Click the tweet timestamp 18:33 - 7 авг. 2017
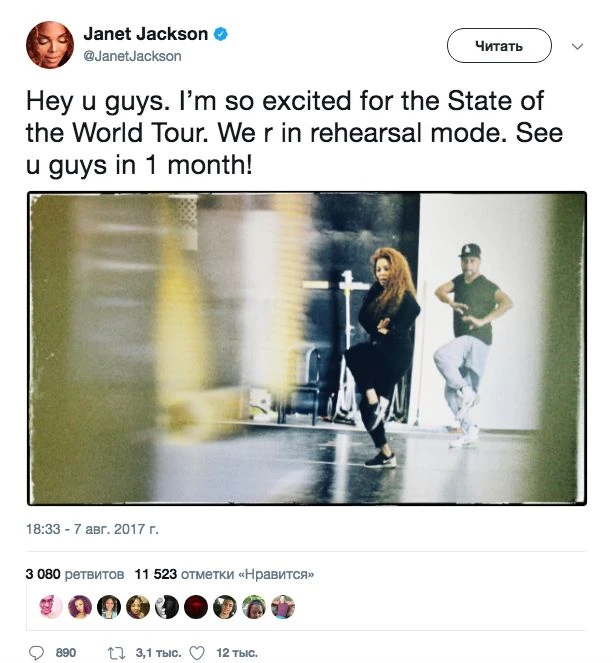The image size is (613, 663). pyautogui.click(x=92, y=527)
